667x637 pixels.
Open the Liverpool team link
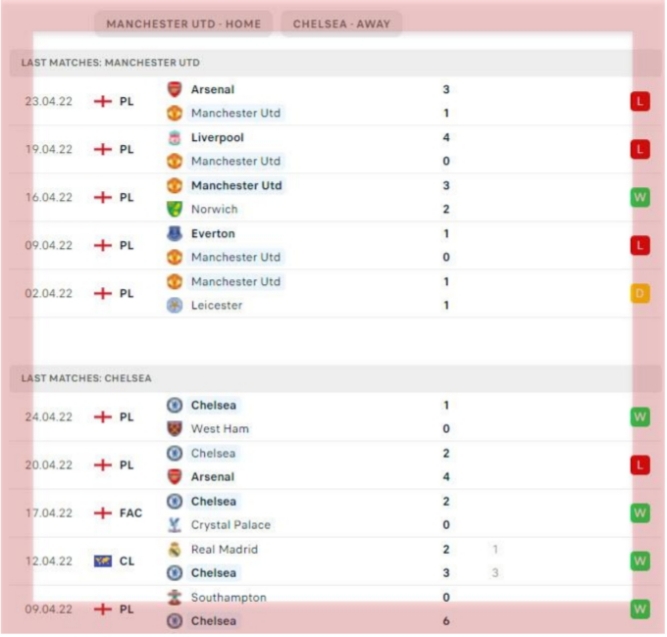pyautogui.click(x=217, y=138)
